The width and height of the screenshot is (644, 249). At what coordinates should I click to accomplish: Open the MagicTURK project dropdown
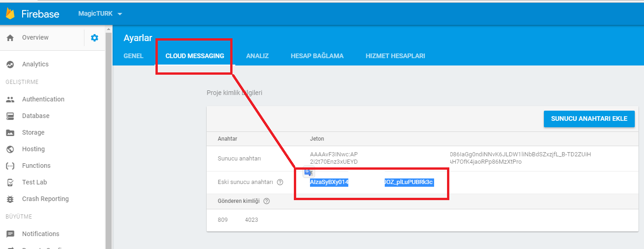pyautogui.click(x=100, y=14)
